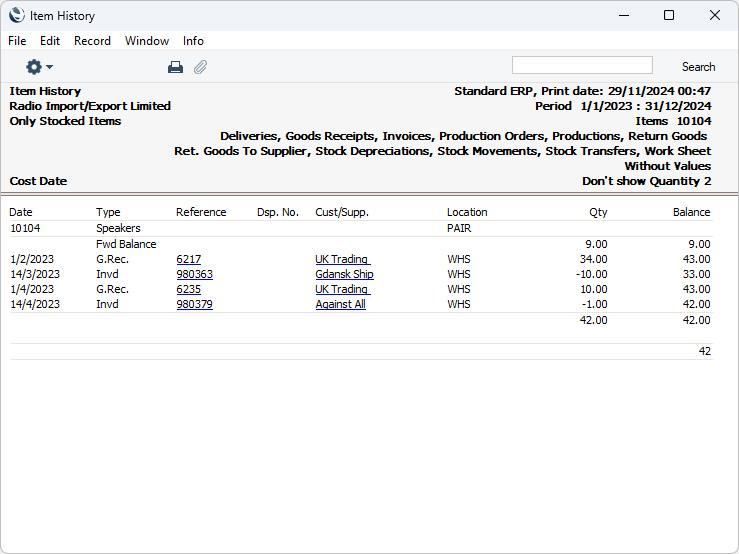This screenshot has width=739, height=554.
Task: Click the paperclip attachments icon
Action: (x=200, y=67)
